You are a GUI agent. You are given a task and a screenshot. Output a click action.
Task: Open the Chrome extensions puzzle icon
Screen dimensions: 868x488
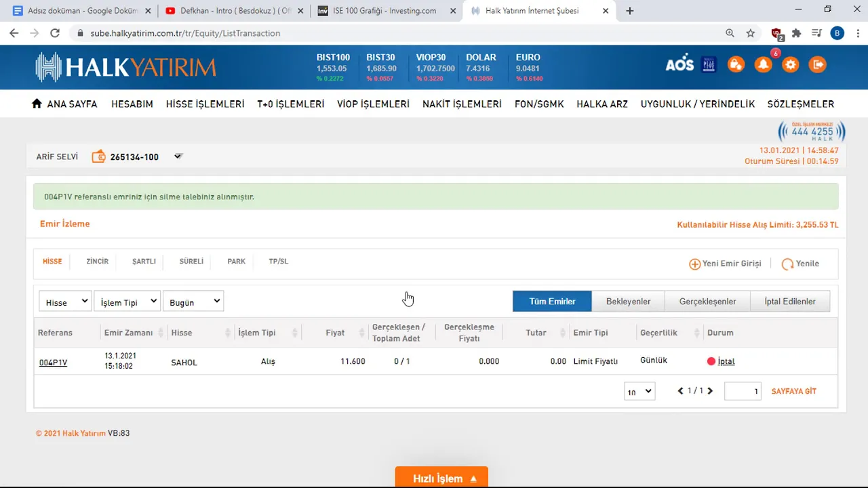point(796,33)
